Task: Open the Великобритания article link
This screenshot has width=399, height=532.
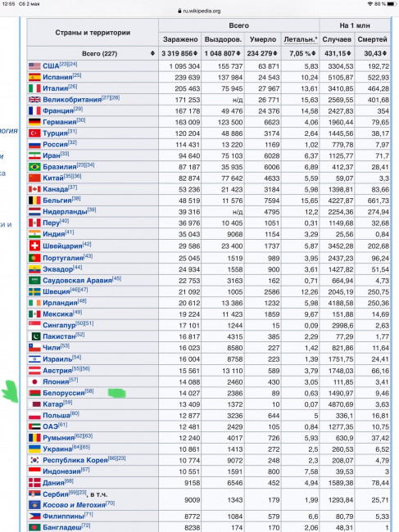Action: [72, 100]
